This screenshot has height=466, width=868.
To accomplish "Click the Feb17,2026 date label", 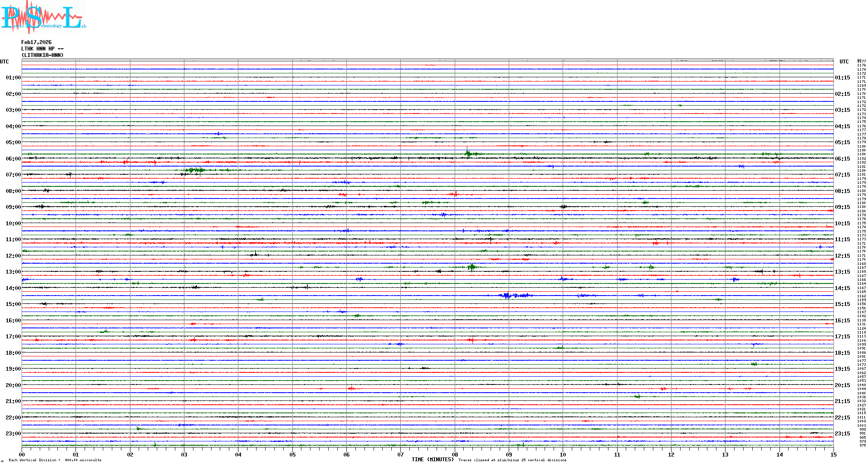I will (x=36, y=42).
